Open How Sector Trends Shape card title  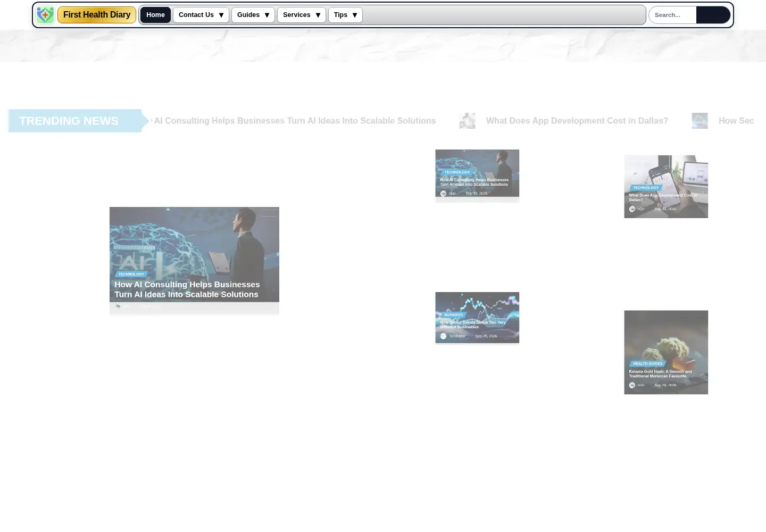(x=473, y=325)
